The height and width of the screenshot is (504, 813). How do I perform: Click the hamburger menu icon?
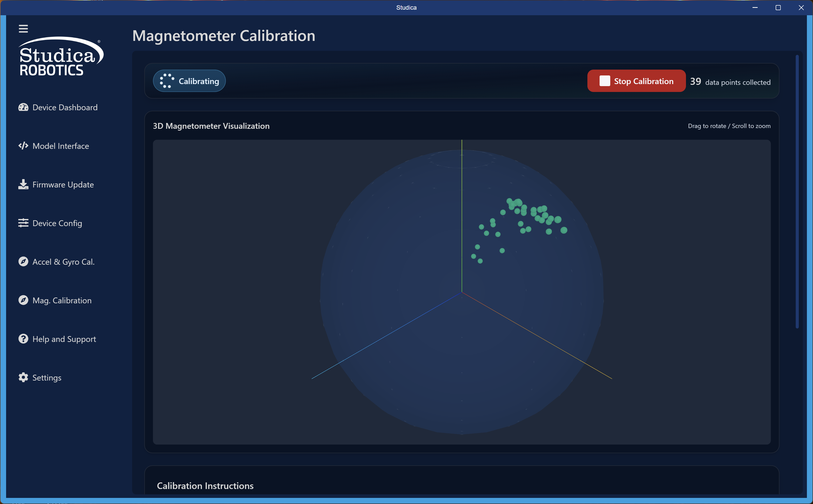coord(23,29)
